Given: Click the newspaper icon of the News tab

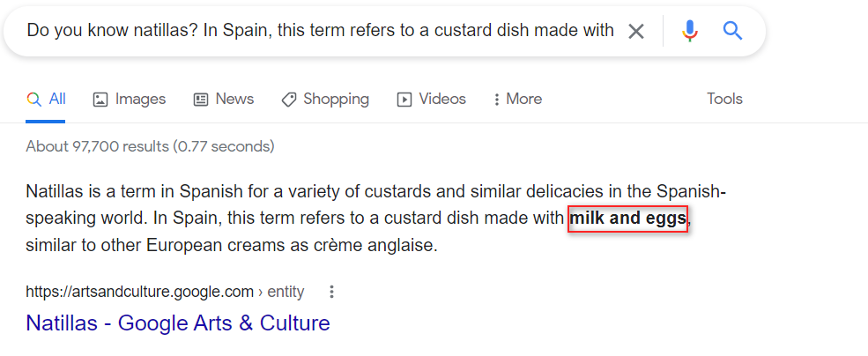Looking at the screenshot, I should point(201,100).
